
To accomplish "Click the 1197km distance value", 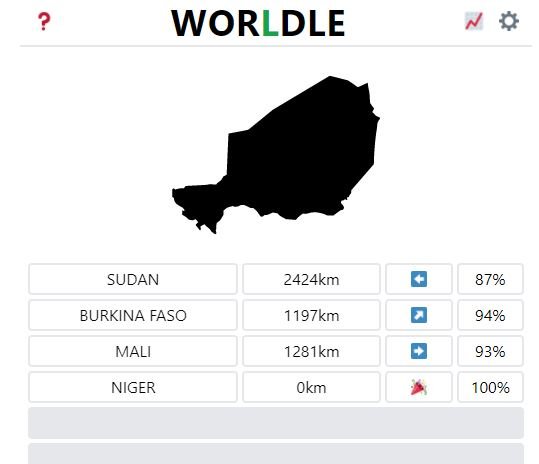I will tap(311, 315).
